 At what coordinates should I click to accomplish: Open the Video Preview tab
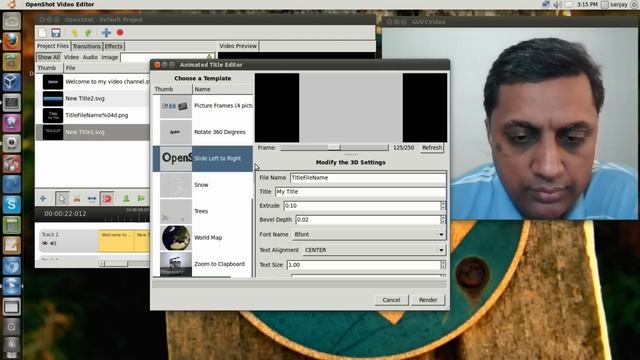(238, 46)
